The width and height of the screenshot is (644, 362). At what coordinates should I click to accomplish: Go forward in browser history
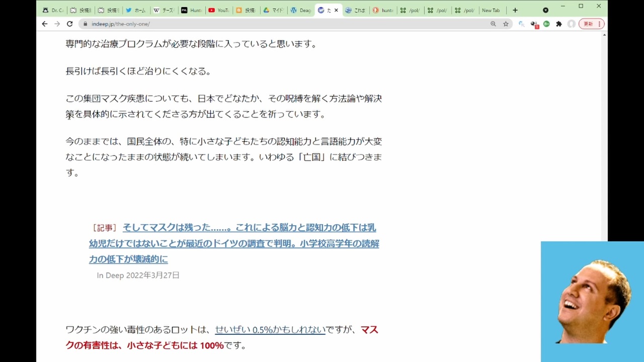point(57,24)
